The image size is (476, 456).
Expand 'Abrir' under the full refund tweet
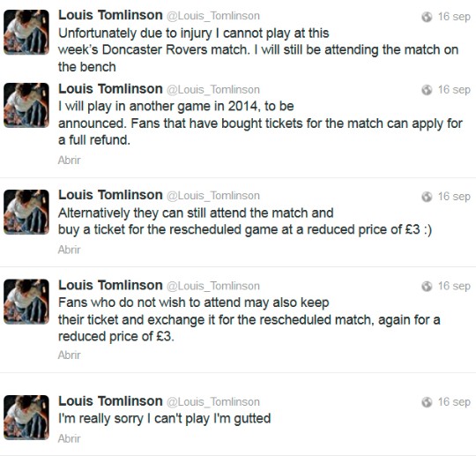coord(70,161)
